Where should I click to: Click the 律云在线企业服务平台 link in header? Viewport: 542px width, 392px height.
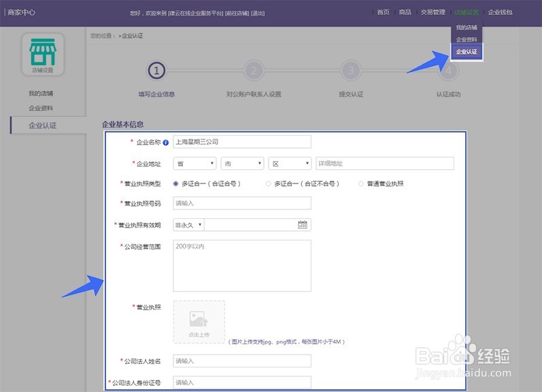[x=196, y=13]
